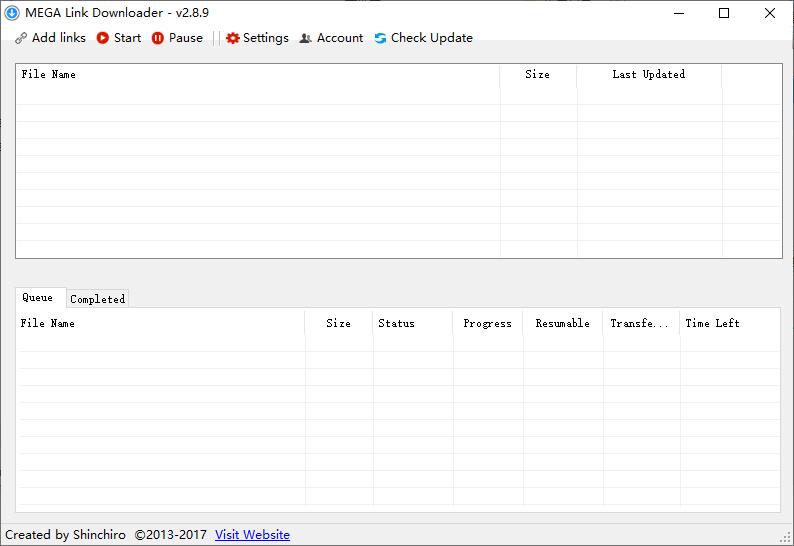Sort queue by Progress column header

pyautogui.click(x=487, y=323)
